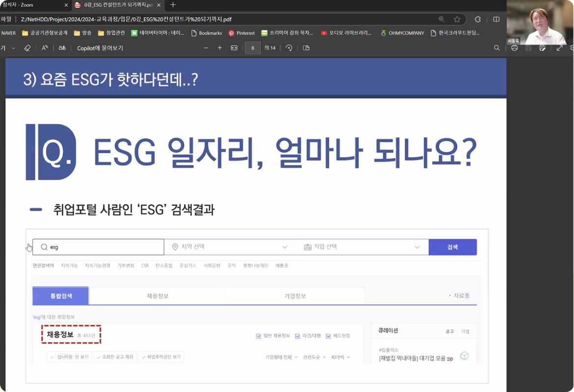The width and height of the screenshot is (574, 392).
Task: Close the 0강_ESG PDF tab
Action: pyautogui.click(x=158, y=5)
